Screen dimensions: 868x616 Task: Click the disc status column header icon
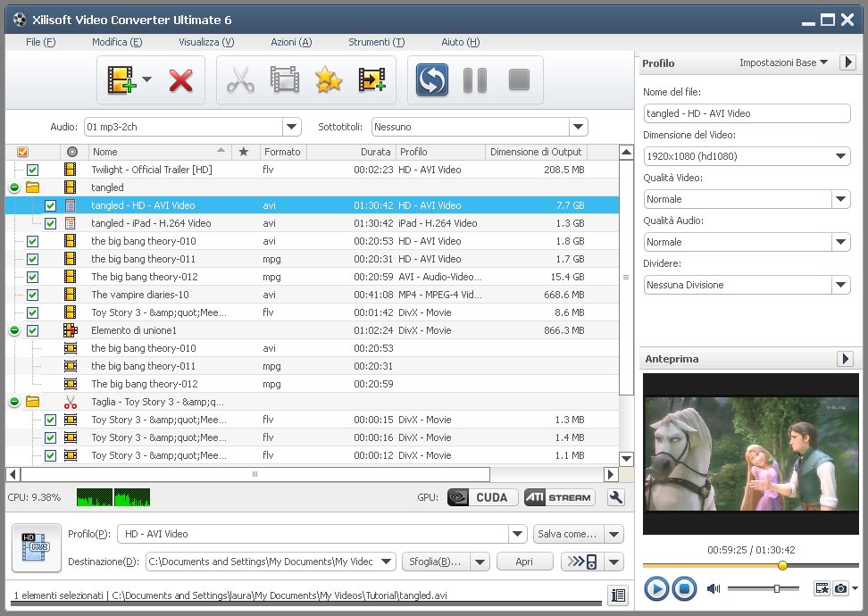71,152
